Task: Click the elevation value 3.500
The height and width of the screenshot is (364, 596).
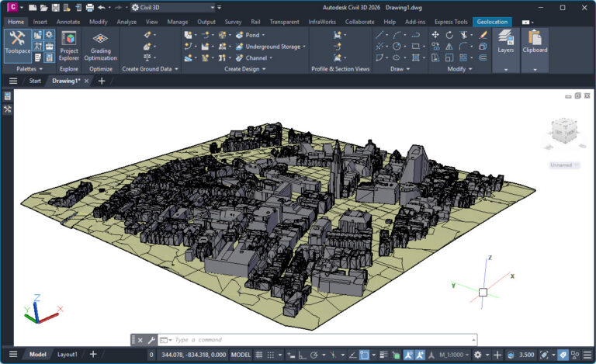Action: [526, 355]
